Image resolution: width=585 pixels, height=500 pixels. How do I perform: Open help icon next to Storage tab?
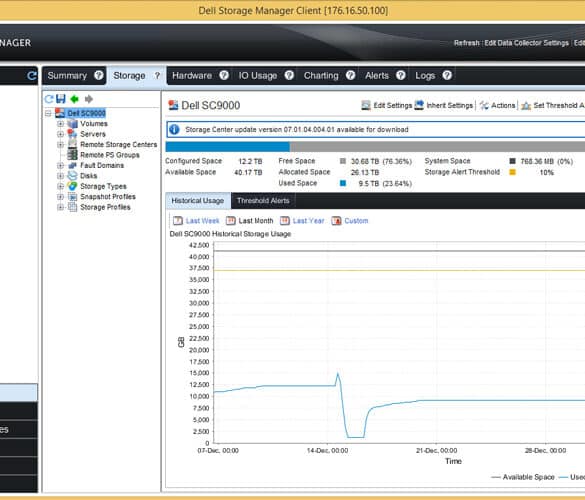(x=157, y=75)
